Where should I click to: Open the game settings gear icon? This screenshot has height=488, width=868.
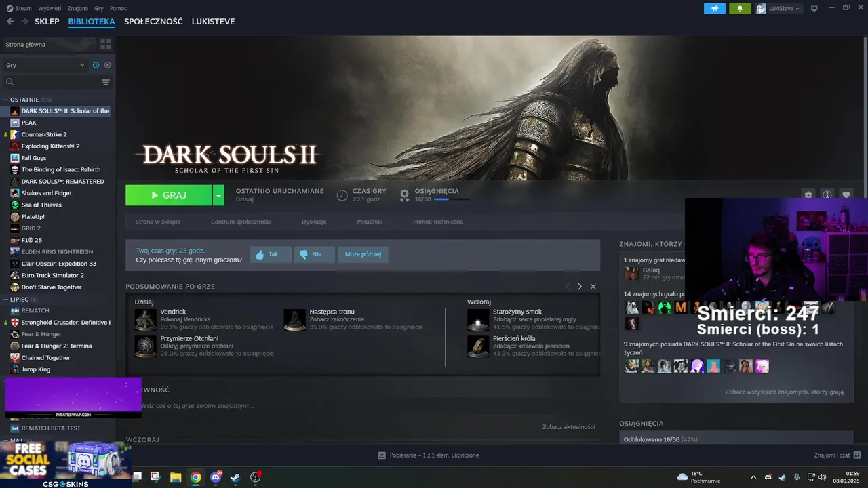(x=808, y=195)
